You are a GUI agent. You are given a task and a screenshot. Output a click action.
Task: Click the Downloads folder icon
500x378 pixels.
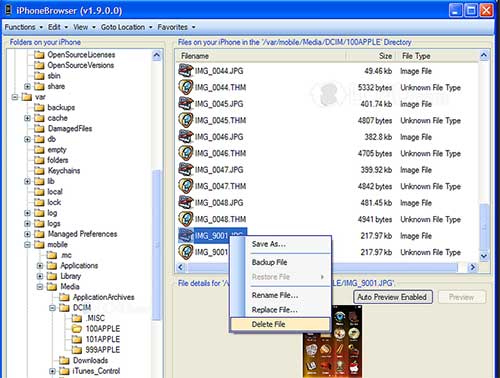pyautogui.click(x=64, y=360)
